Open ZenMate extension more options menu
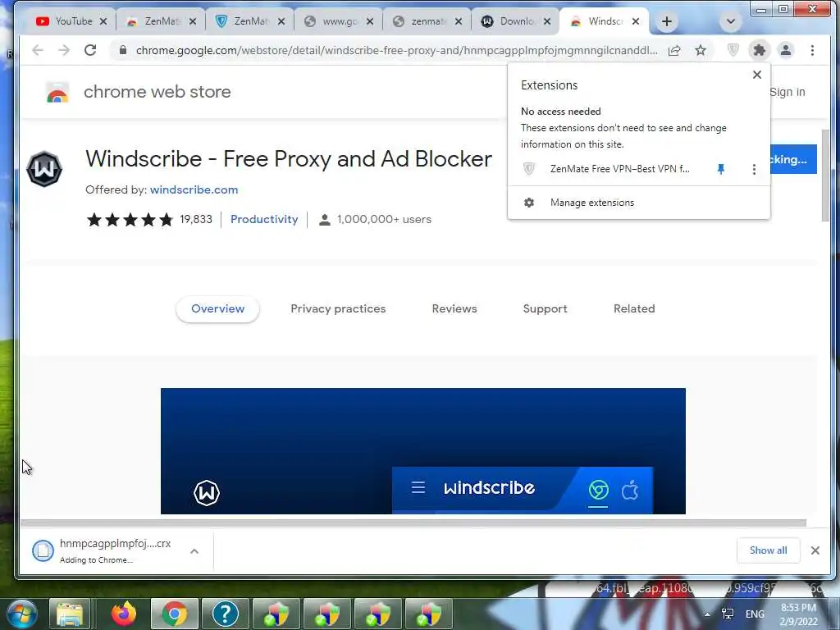This screenshot has width=840, height=630. click(754, 169)
